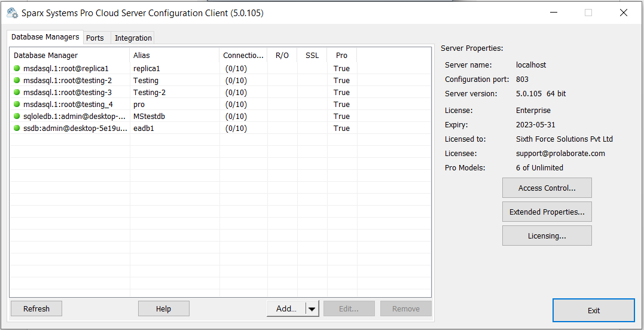Exit the configuration client

(x=594, y=310)
